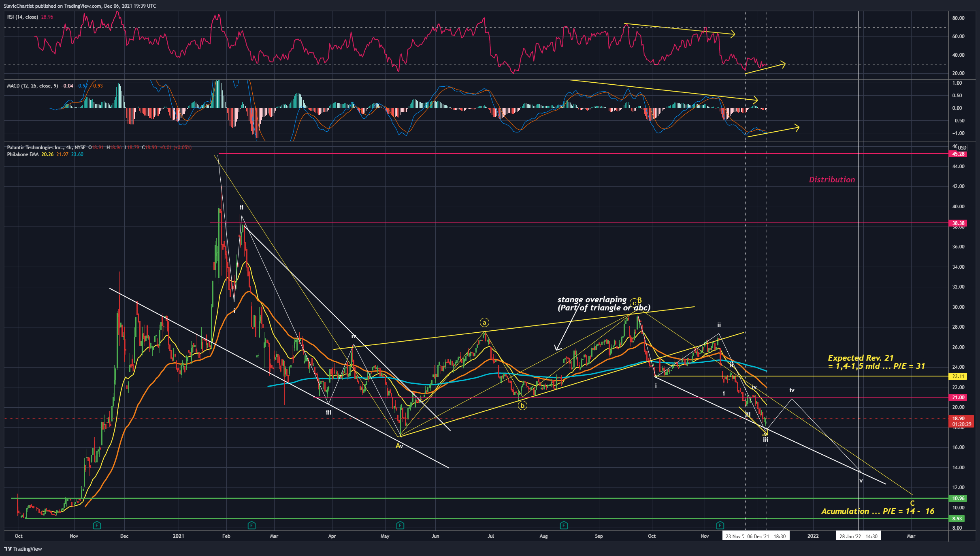Click the '28 Jan '22 14:30' date label
980x556 pixels.
pos(859,536)
